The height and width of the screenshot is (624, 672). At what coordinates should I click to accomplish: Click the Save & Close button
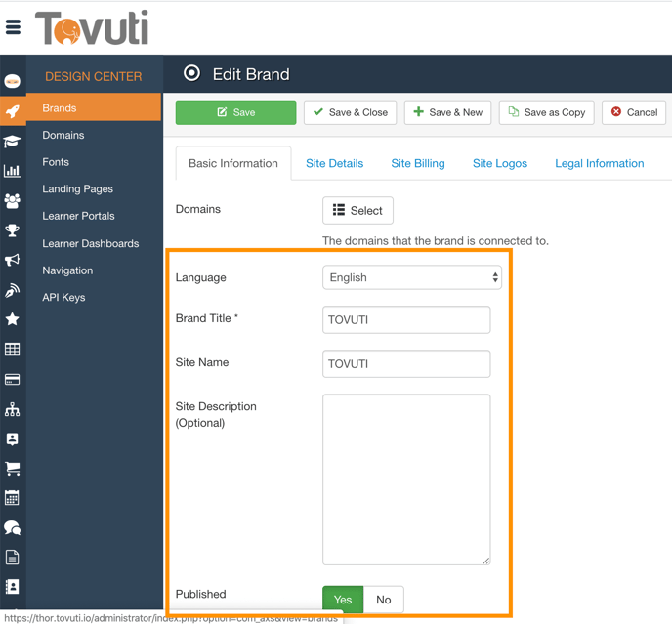pyautogui.click(x=350, y=112)
